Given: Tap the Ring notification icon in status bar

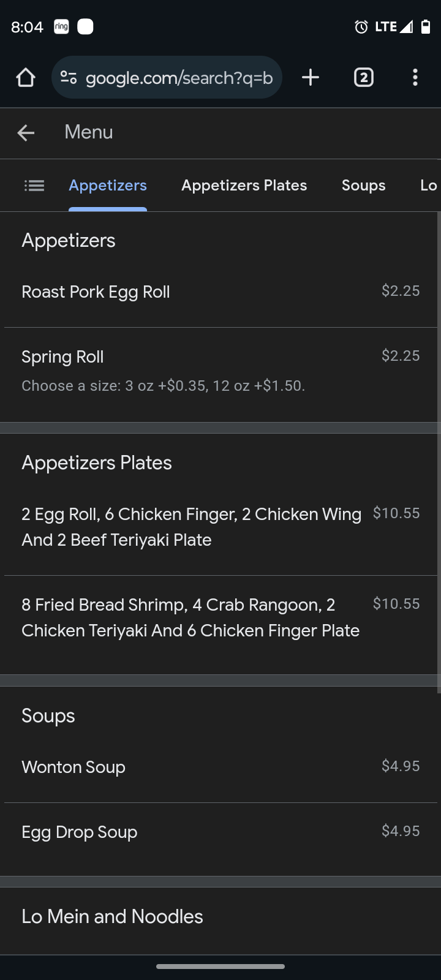Looking at the screenshot, I should point(61,27).
